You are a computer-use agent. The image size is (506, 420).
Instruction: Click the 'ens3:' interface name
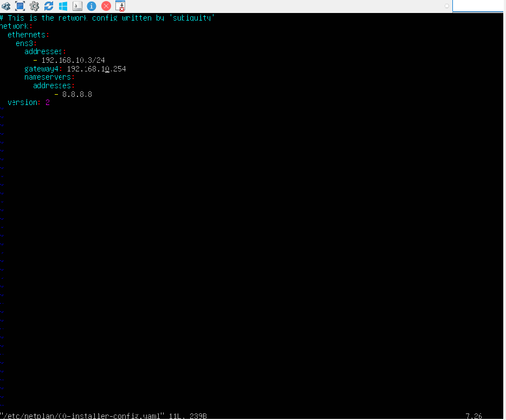point(26,43)
